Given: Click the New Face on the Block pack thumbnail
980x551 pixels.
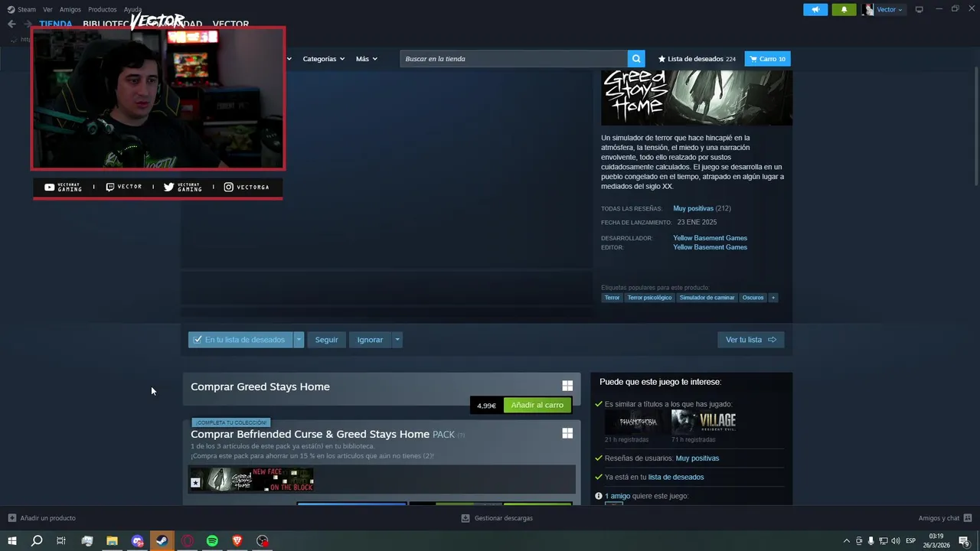Looking at the screenshot, I should click(283, 480).
